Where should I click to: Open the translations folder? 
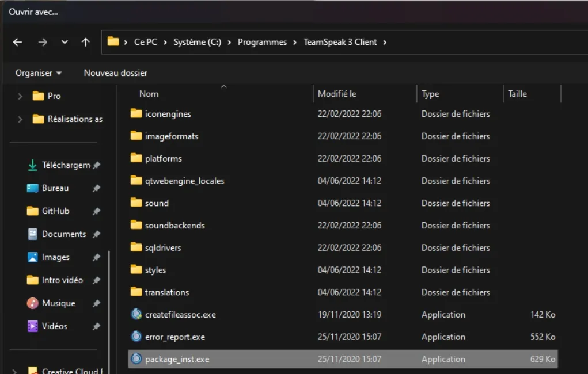click(x=166, y=292)
